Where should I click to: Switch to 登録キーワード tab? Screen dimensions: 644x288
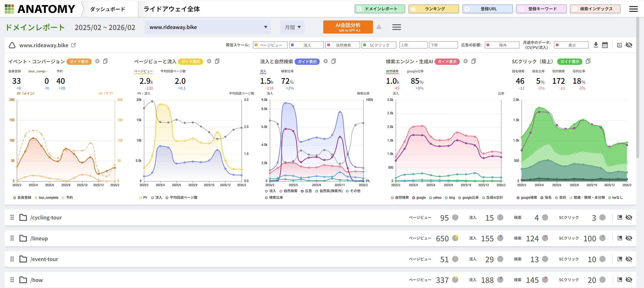coord(541,9)
